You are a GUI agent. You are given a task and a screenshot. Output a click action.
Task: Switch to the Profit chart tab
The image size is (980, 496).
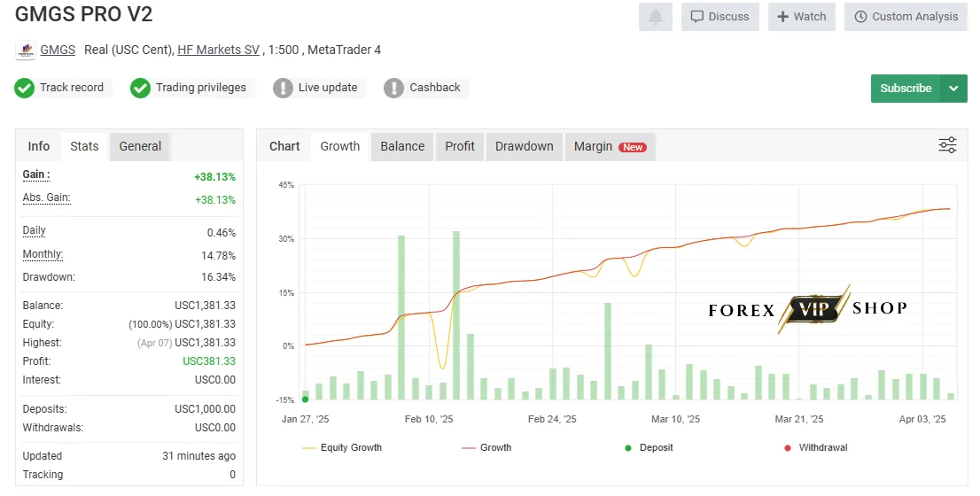(x=460, y=146)
